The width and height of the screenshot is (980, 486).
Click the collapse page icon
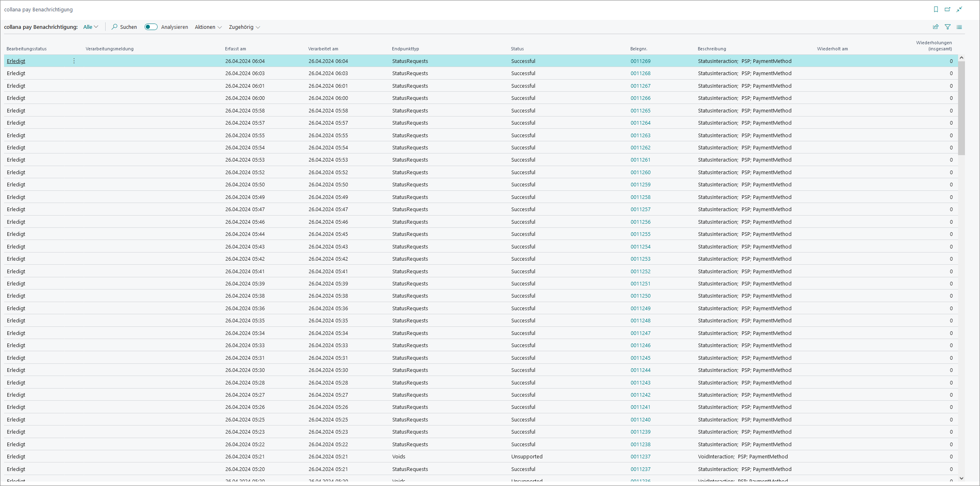pos(959,9)
